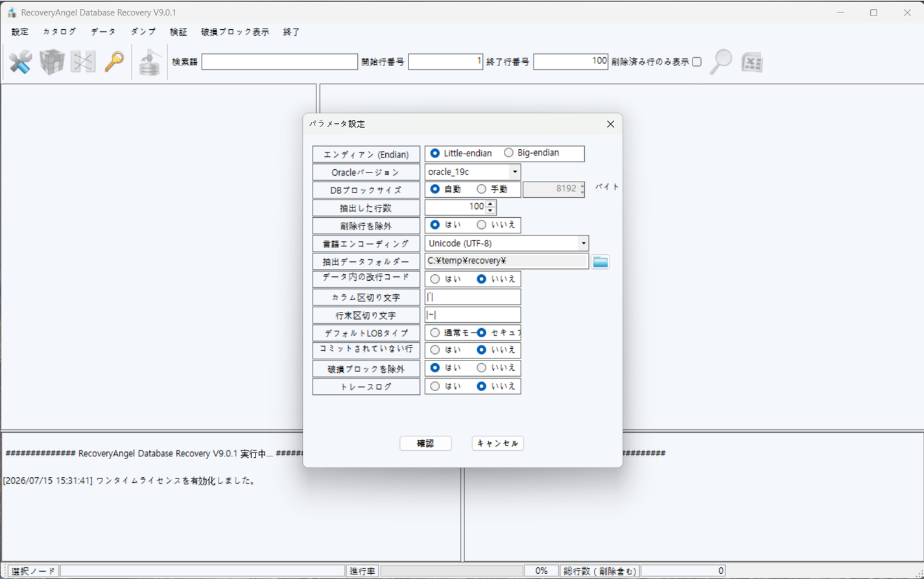Choose はい for 破損ブロックを除外
The height and width of the screenshot is (579, 924).
coord(435,368)
